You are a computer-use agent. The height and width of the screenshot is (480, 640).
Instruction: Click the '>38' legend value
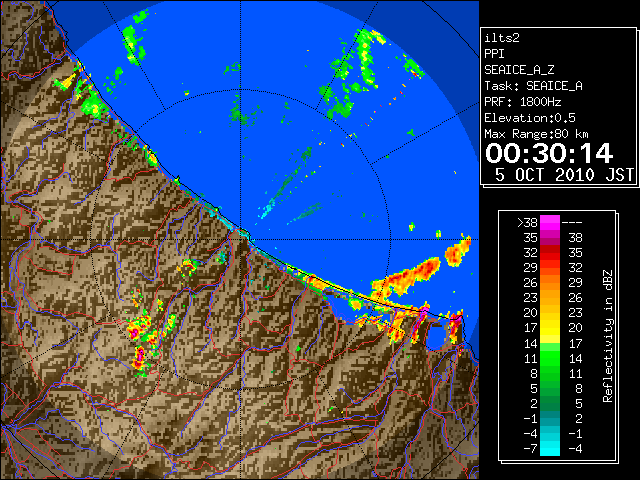click(527, 223)
